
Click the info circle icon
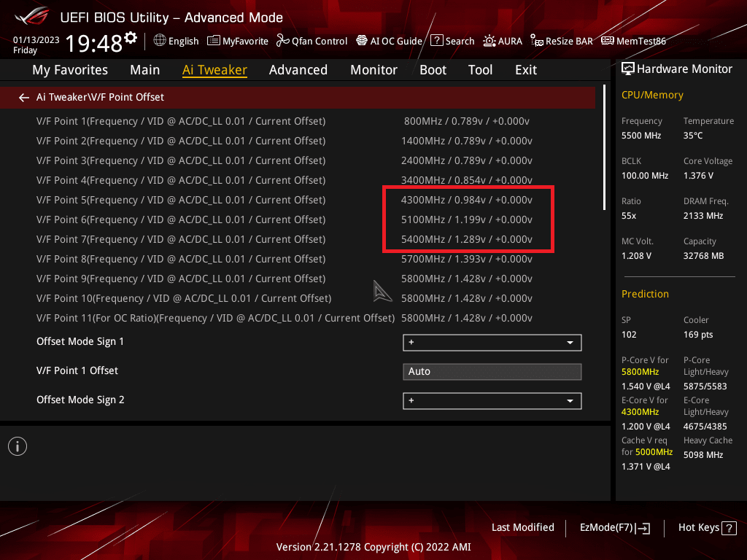(18, 446)
